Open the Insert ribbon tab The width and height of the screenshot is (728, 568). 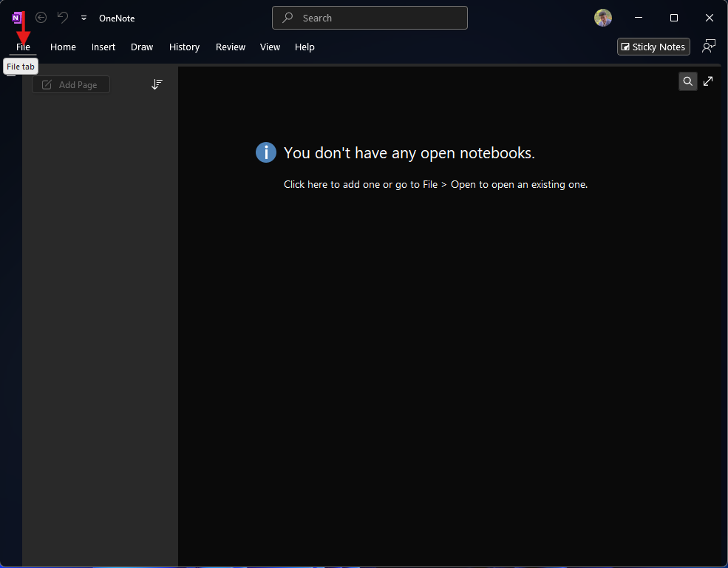tap(103, 47)
